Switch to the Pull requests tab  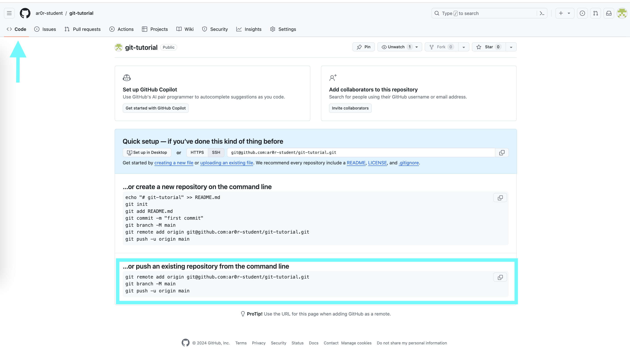(82, 29)
